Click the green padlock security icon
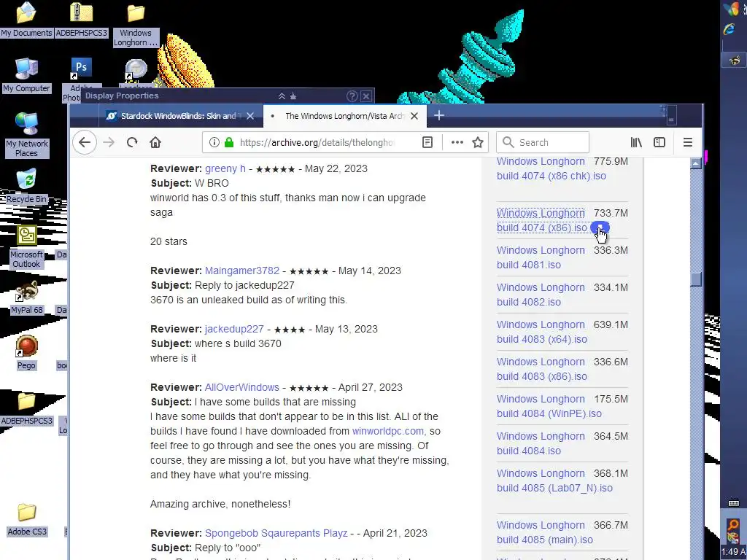 coord(229,142)
